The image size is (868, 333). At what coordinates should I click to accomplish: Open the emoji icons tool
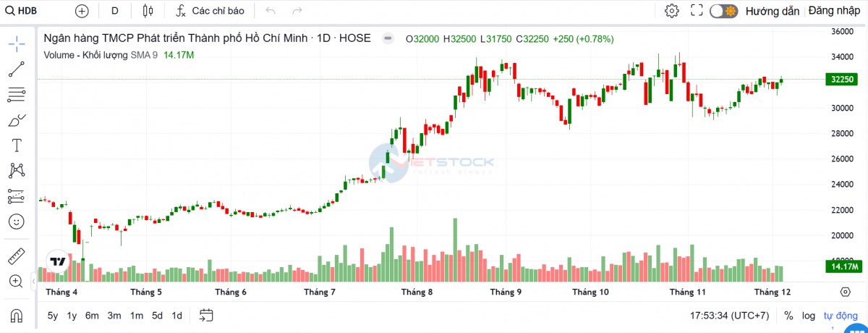[17, 222]
